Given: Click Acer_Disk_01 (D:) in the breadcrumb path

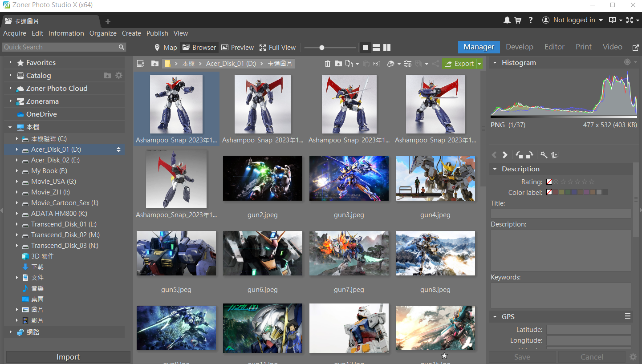Looking at the screenshot, I should [231, 64].
